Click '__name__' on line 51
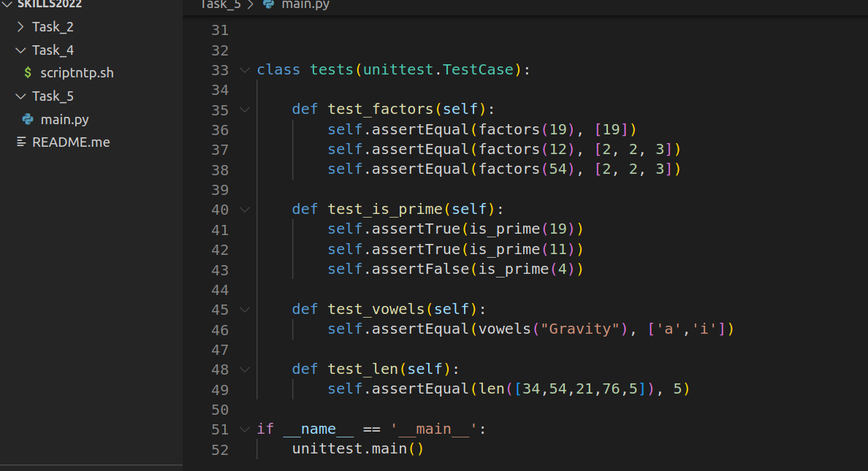868x471 pixels. [x=319, y=429]
